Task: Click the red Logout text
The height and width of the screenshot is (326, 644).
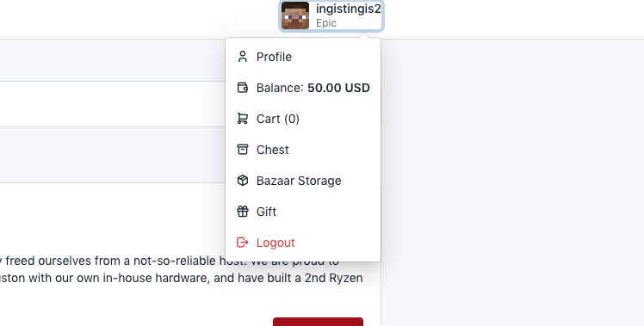Action: click(x=276, y=243)
